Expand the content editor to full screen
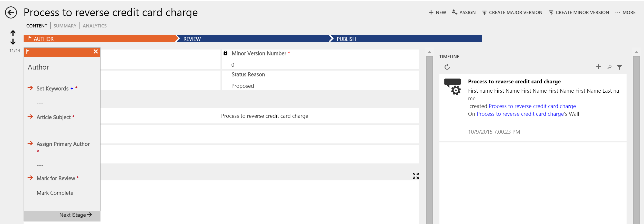This screenshot has height=224, width=644. [416, 176]
